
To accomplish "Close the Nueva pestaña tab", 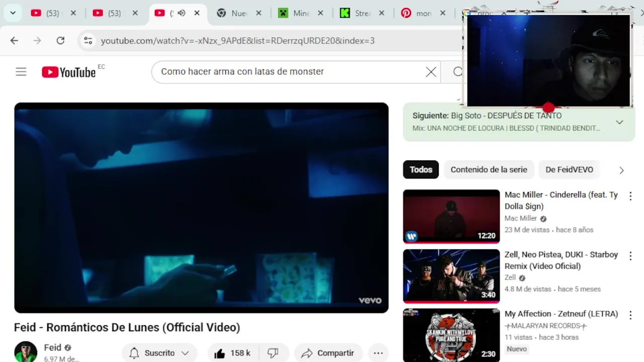I will pos(259,13).
